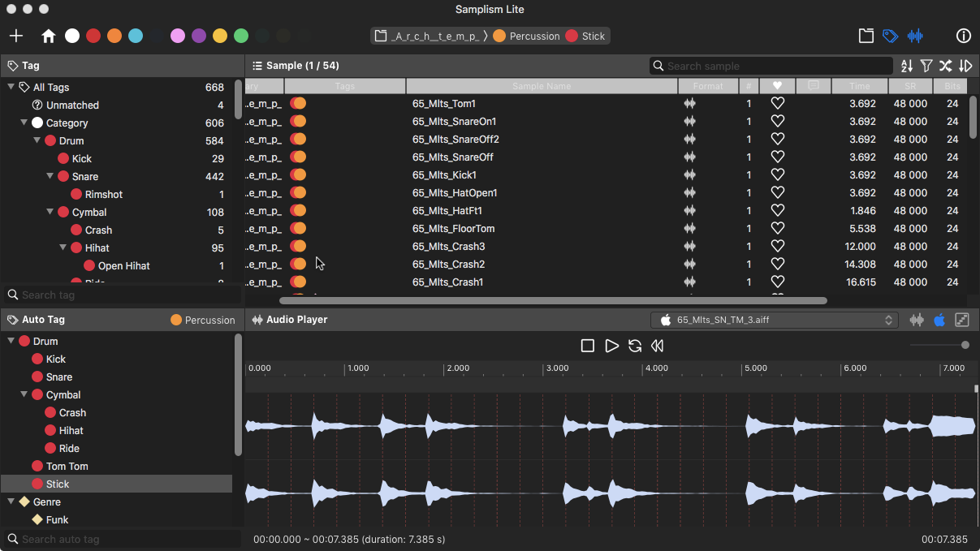The image size is (980, 551).
Task: Focus the Search tag field
Action: [x=122, y=295]
